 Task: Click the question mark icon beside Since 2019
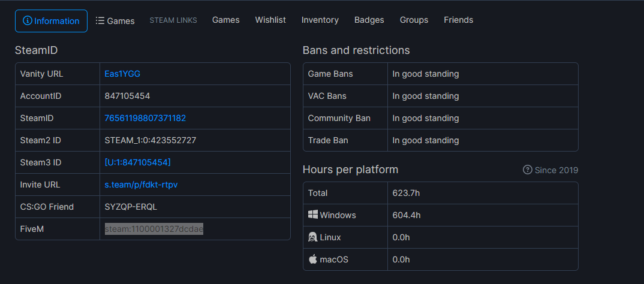point(527,170)
